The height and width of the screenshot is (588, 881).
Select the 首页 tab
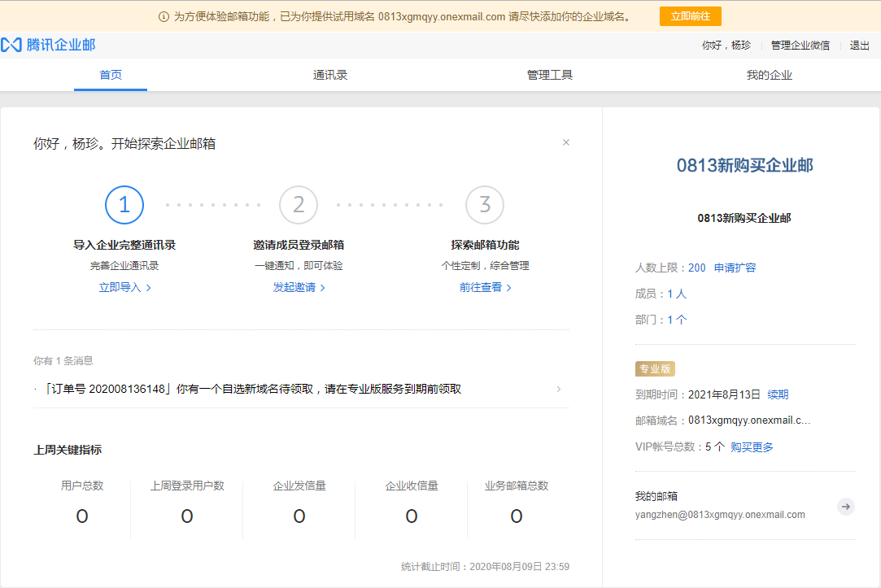(111, 75)
